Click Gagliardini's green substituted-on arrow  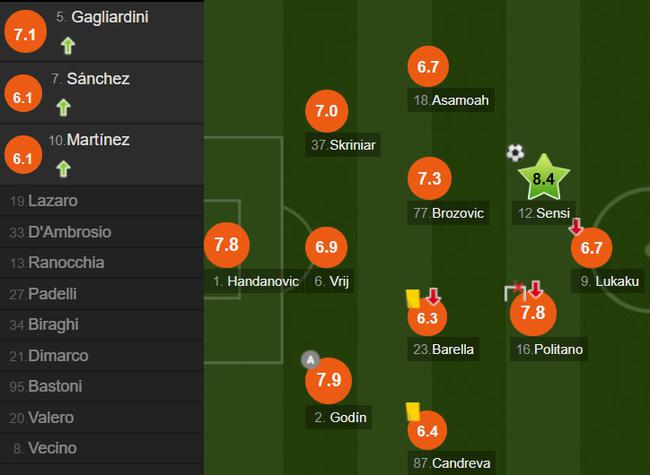[68, 46]
